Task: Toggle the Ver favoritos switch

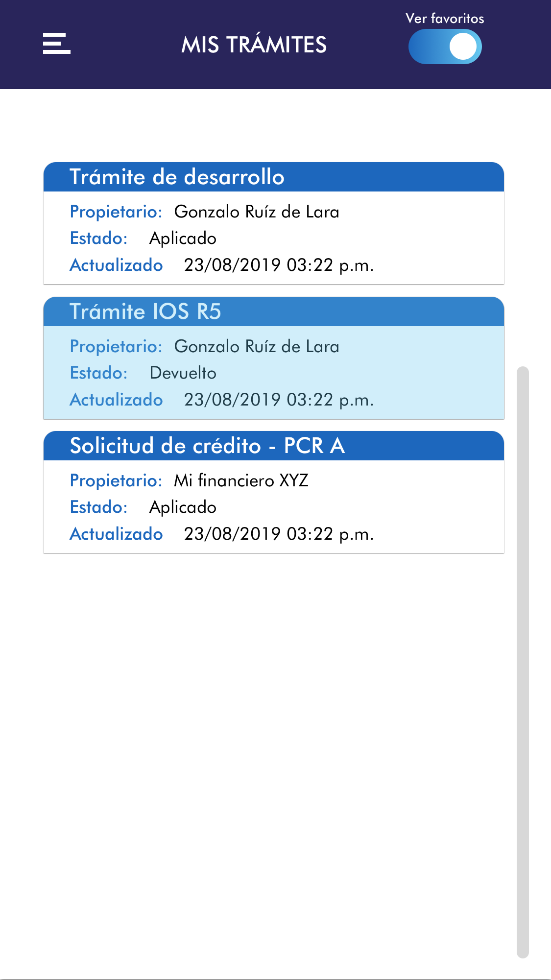Action: [445, 47]
